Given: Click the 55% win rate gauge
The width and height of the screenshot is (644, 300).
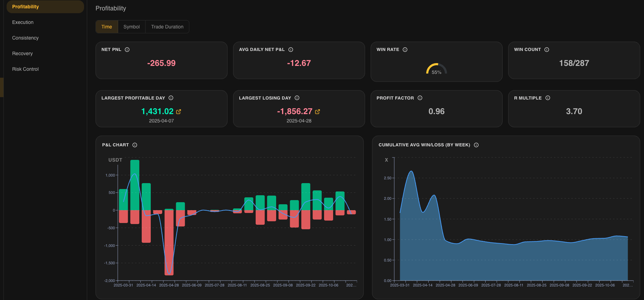Looking at the screenshot, I should click(436, 69).
